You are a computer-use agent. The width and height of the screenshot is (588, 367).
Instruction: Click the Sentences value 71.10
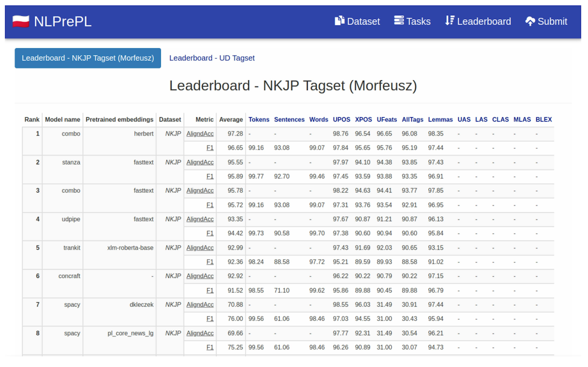[282, 291]
